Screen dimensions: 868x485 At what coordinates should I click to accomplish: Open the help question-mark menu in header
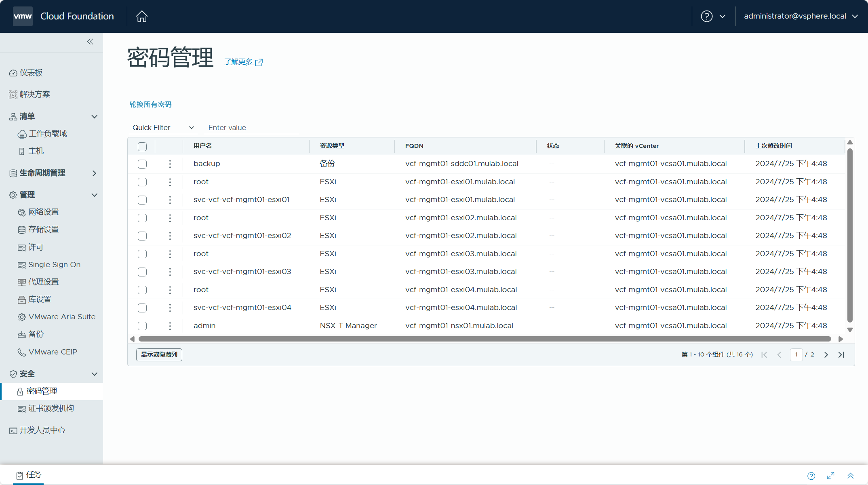pos(713,16)
